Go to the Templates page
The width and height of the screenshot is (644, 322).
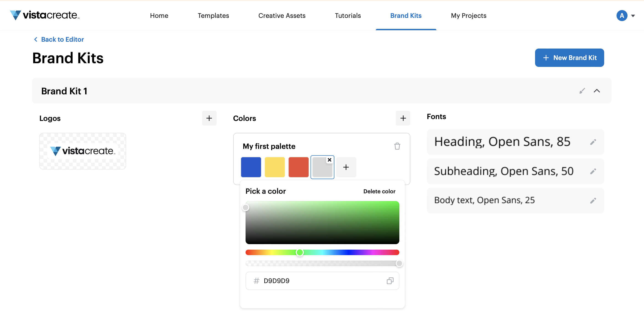213,16
